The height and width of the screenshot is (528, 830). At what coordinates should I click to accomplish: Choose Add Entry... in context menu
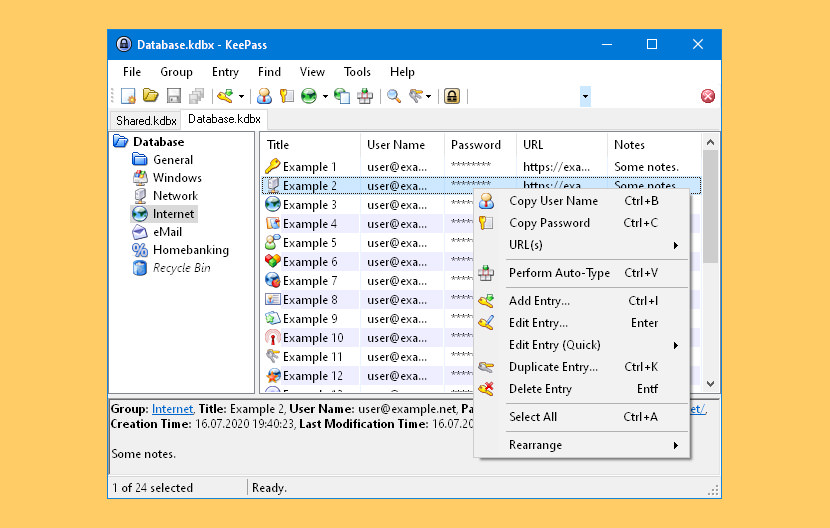[582, 301]
